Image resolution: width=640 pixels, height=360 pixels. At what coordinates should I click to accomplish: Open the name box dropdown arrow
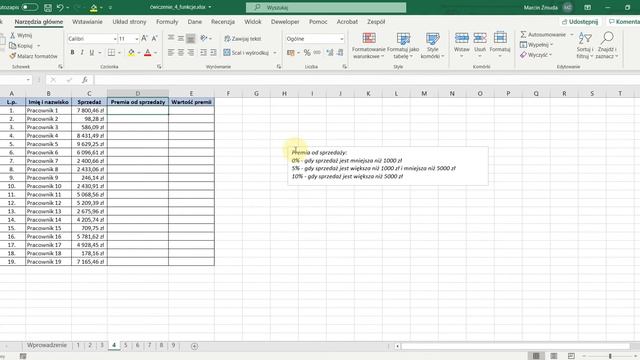tap(28, 80)
